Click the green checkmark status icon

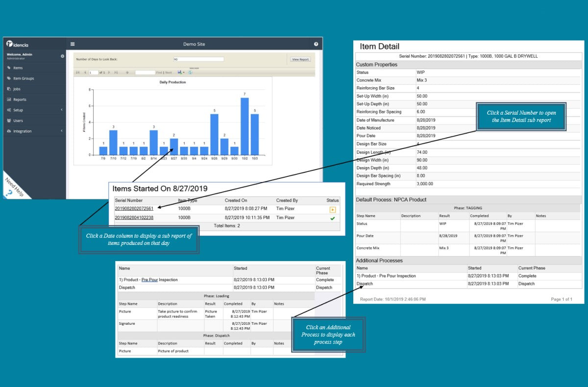tap(333, 218)
